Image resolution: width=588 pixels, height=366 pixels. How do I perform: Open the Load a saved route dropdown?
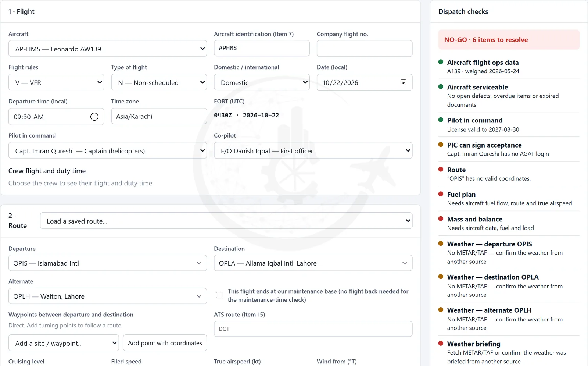tap(226, 221)
